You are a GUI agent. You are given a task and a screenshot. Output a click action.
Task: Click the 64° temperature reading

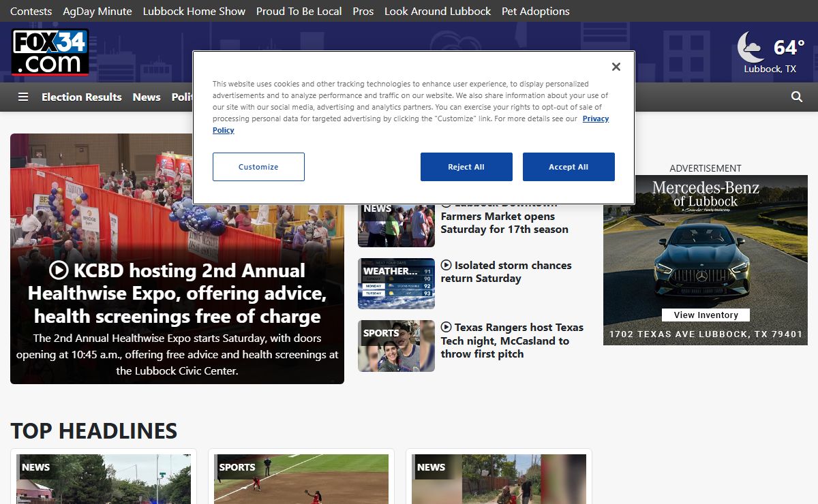click(789, 47)
